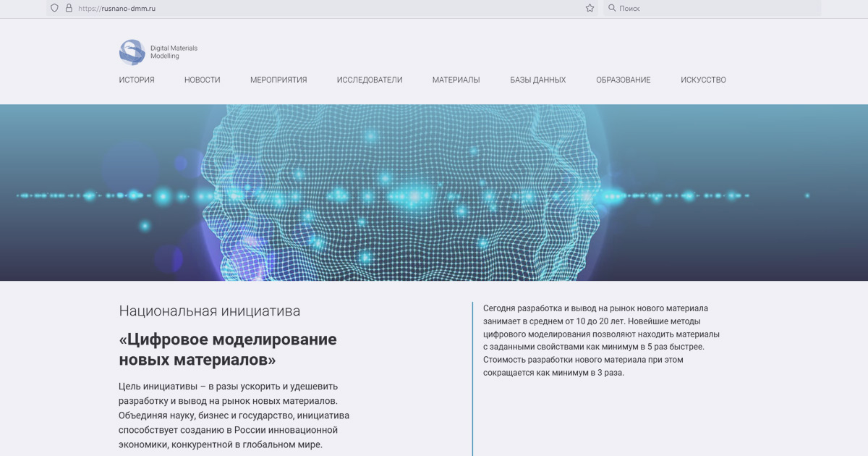This screenshot has height=456, width=868.
Task: Click the "Искусство" navigation link
Action: [x=703, y=80]
